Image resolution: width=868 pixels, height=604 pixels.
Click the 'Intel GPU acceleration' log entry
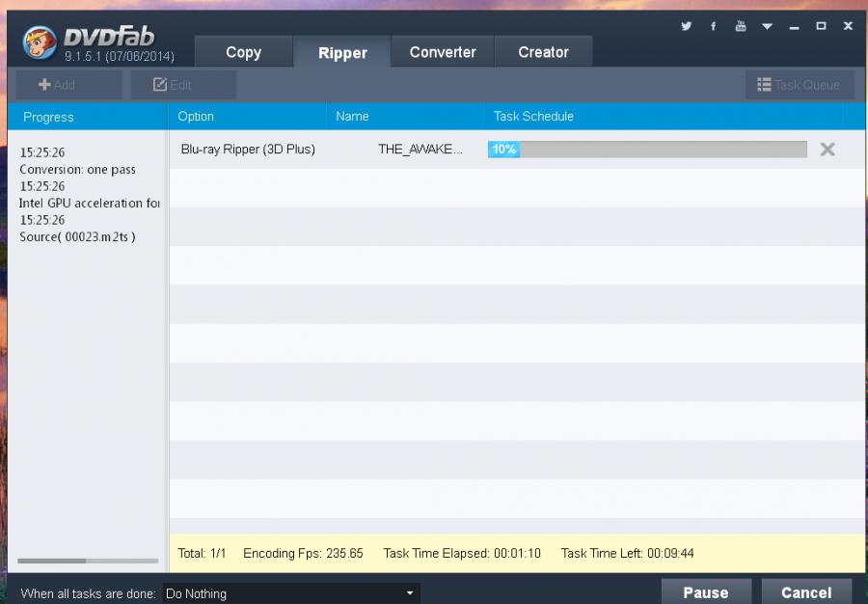(x=89, y=204)
